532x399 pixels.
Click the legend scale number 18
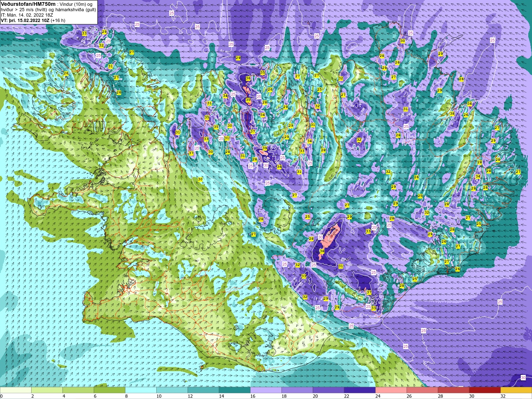click(x=284, y=396)
